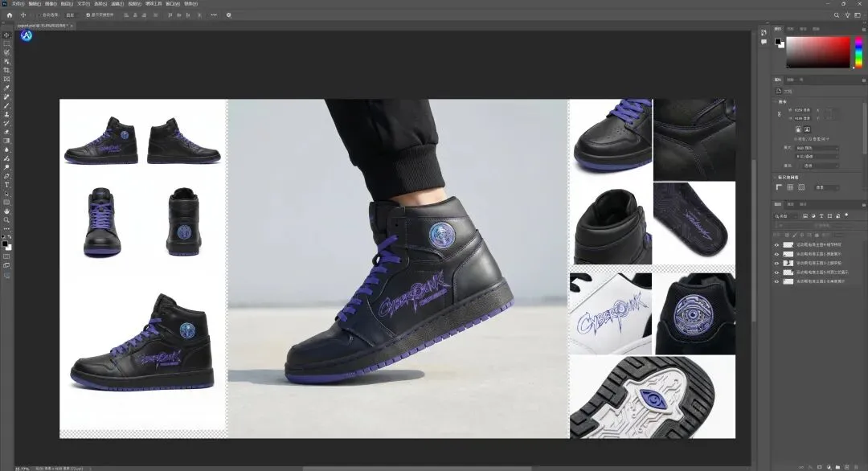Select the Blur tool droplet icon
Viewport: 868px width, 471px height.
(6, 149)
